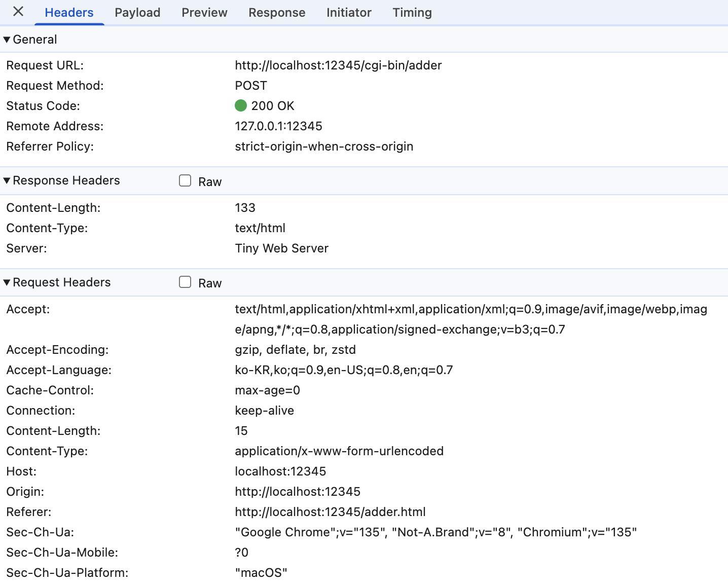Image resolution: width=728 pixels, height=586 pixels.
Task: Click the Request URL value
Action: (x=338, y=65)
